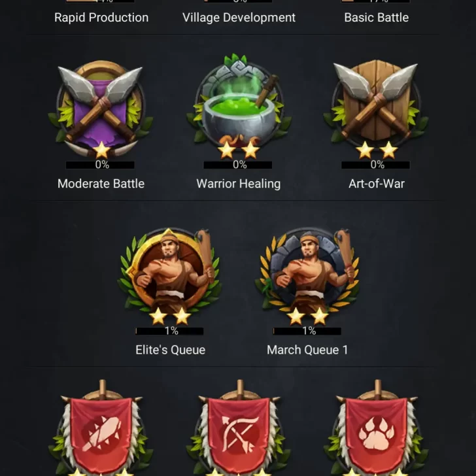Click the Moderate Battle label
Viewport: 476px width, 476px height.
tap(101, 184)
